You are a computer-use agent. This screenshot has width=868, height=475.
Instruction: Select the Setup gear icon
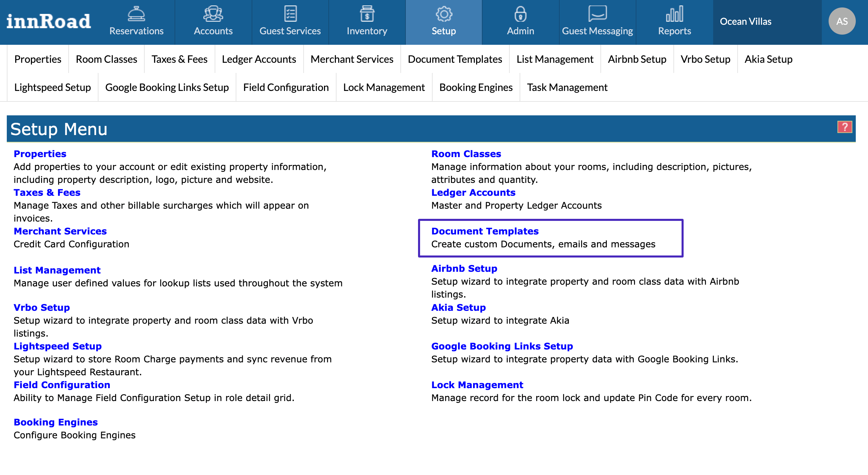pos(444,14)
